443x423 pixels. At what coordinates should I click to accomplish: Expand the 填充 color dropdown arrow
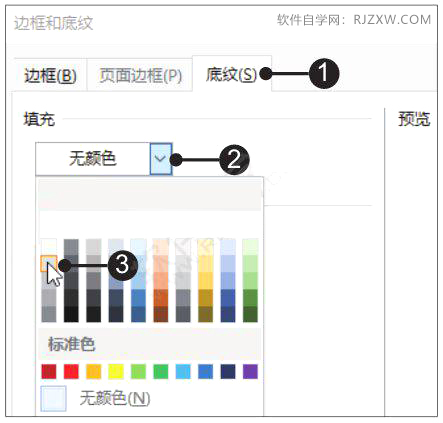pyautogui.click(x=161, y=159)
